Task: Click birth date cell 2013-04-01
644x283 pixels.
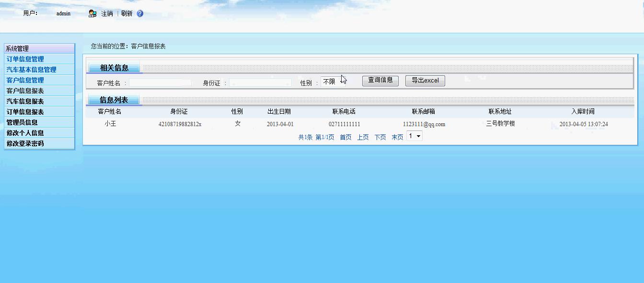Action: tap(280, 124)
